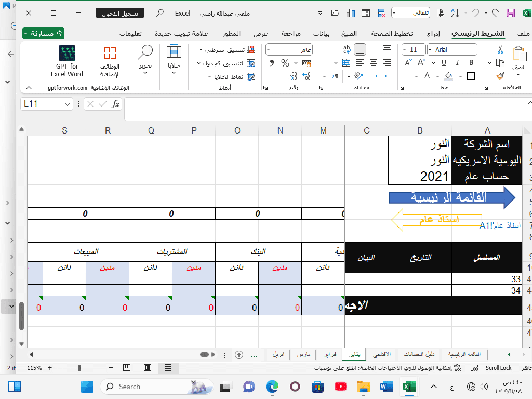Open Format as Table (التنسيق كجدول)

point(226,63)
